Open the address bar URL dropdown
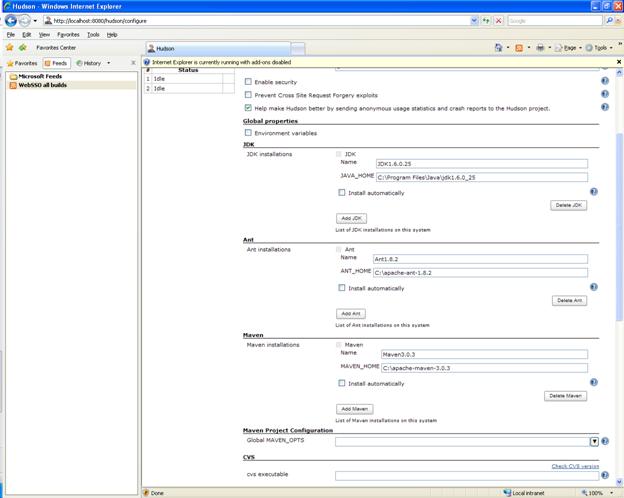624x498 pixels. (x=474, y=20)
